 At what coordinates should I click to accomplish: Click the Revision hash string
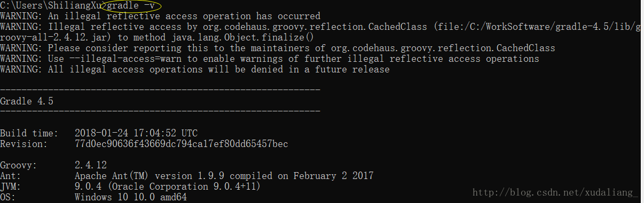(x=182, y=144)
